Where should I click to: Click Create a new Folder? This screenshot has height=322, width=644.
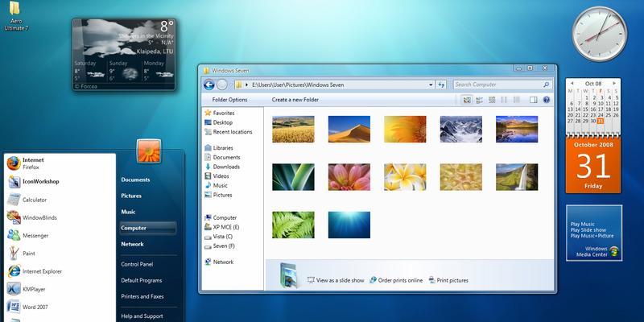[x=295, y=100]
